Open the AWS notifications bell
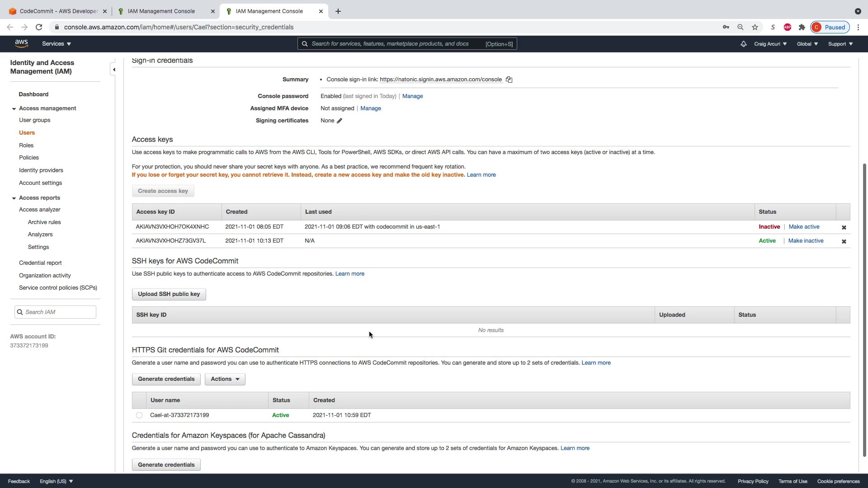Screen dimensions: 868x488 743,44
